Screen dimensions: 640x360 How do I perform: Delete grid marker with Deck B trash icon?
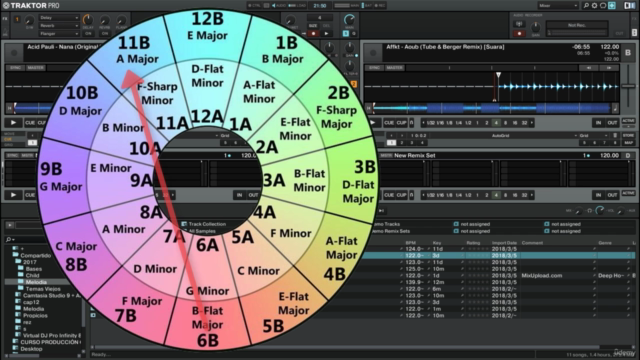(x=615, y=136)
